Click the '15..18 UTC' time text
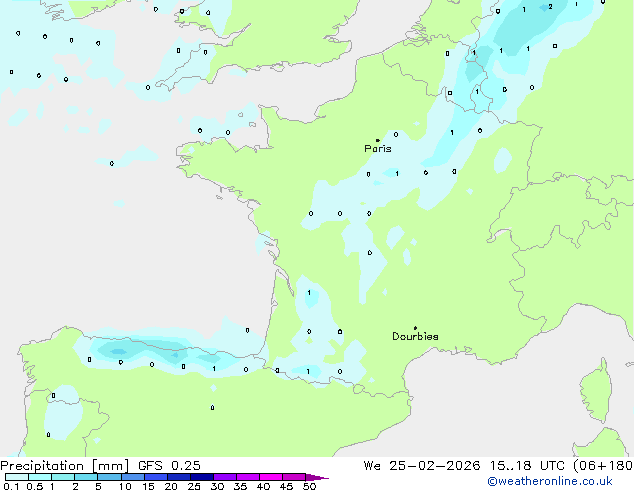Screen dimensions: 634x490 pyautogui.click(x=527, y=466)
